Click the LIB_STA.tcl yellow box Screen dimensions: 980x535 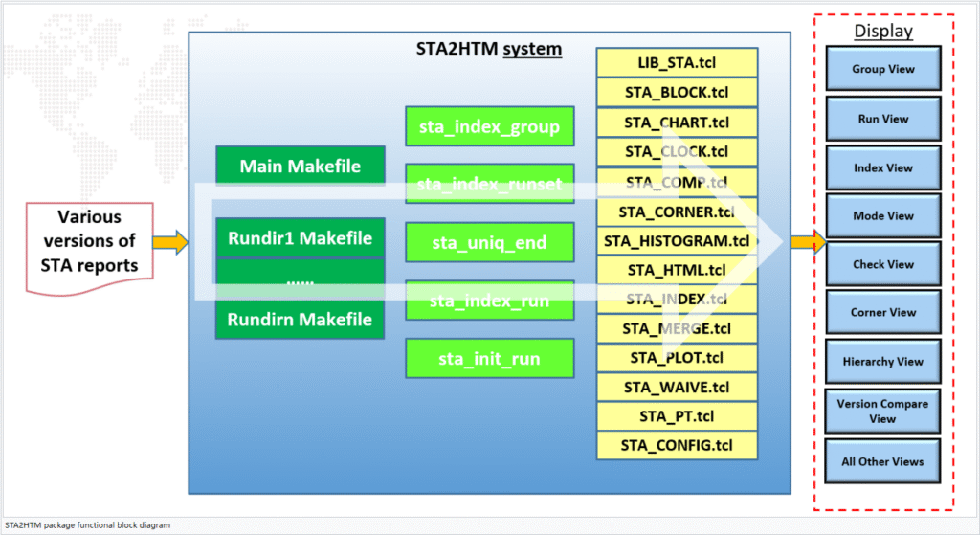tap(677, 63)
